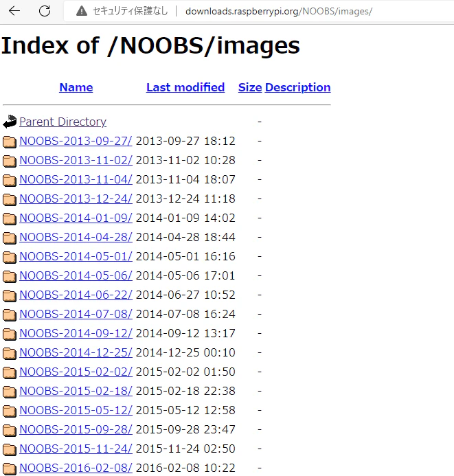
Task: Click folder icon beside NOOBS-2013-11-04
Action: tap(10, 181)
